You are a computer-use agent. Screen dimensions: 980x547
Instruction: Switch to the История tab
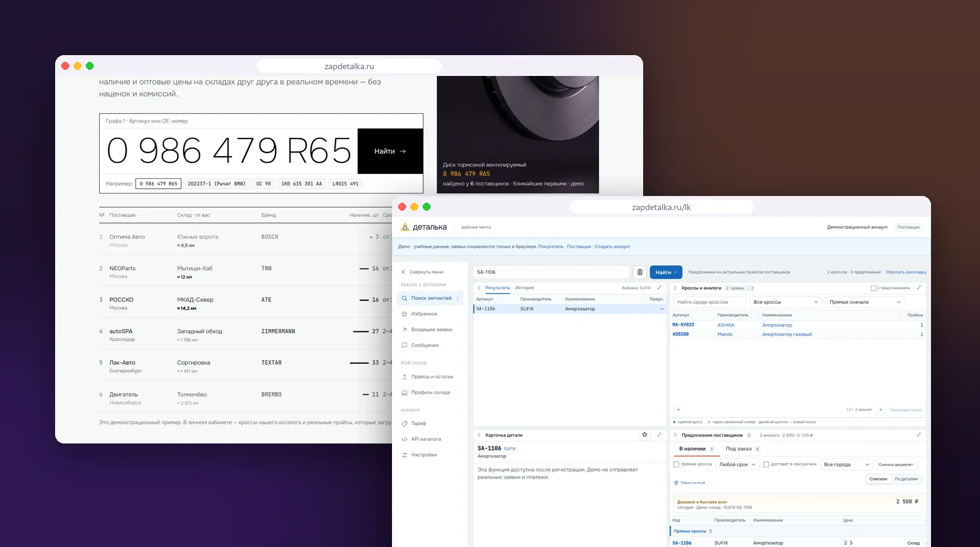[x=524, y=288]
